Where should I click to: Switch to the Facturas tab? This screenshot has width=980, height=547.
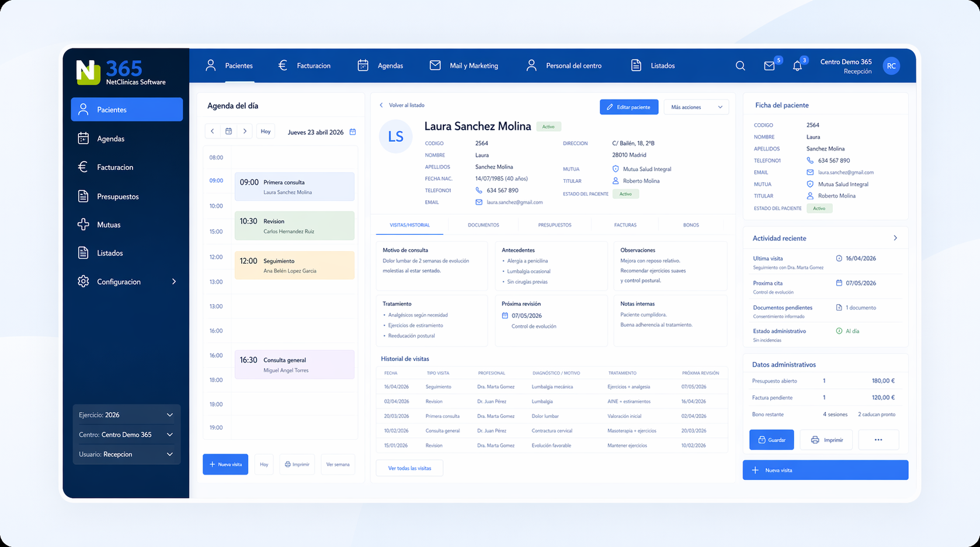click(x=625, y=225)
